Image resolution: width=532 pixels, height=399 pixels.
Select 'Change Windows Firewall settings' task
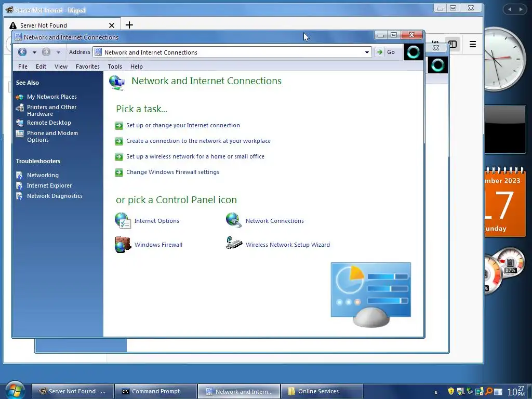click(x=172, y=172)
